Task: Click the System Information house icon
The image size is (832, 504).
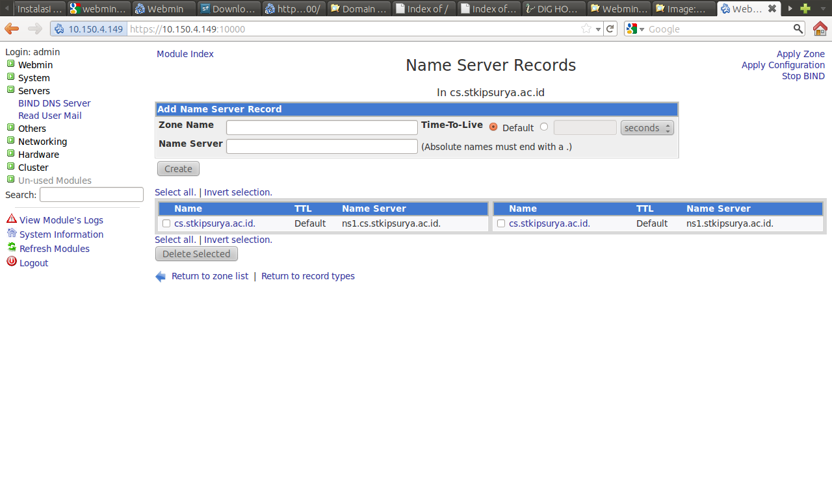Action: point(11,234)
